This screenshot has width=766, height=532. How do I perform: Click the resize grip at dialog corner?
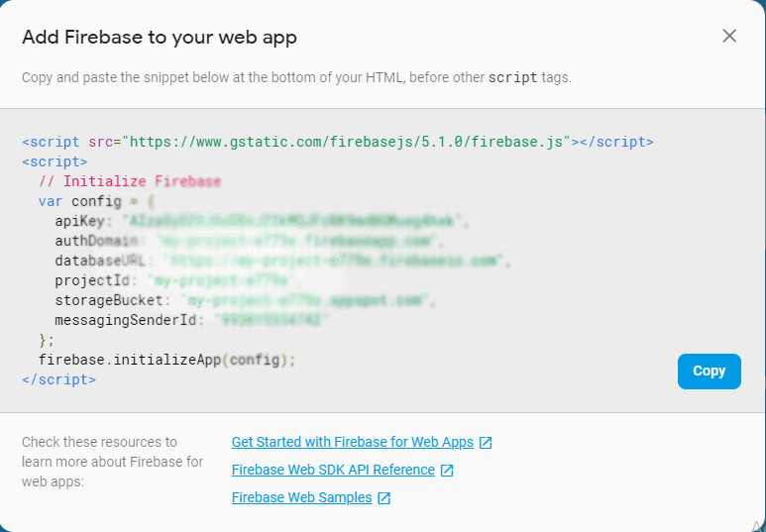click(758, 525)
